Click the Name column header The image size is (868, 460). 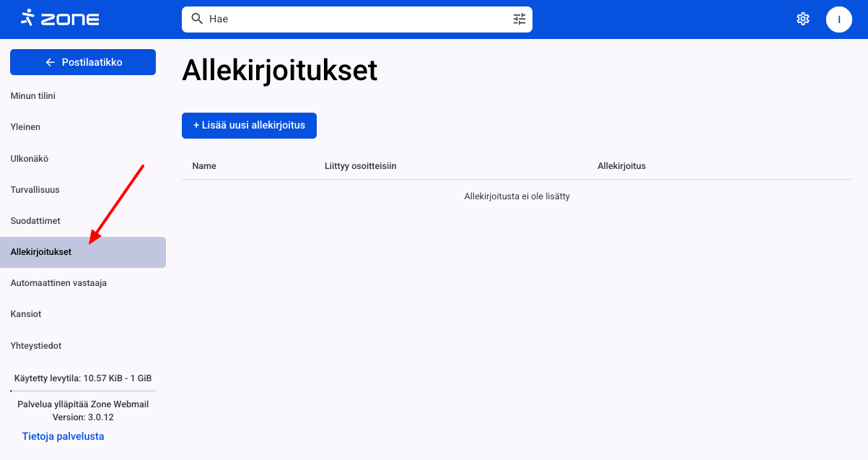tap(204, 166)
